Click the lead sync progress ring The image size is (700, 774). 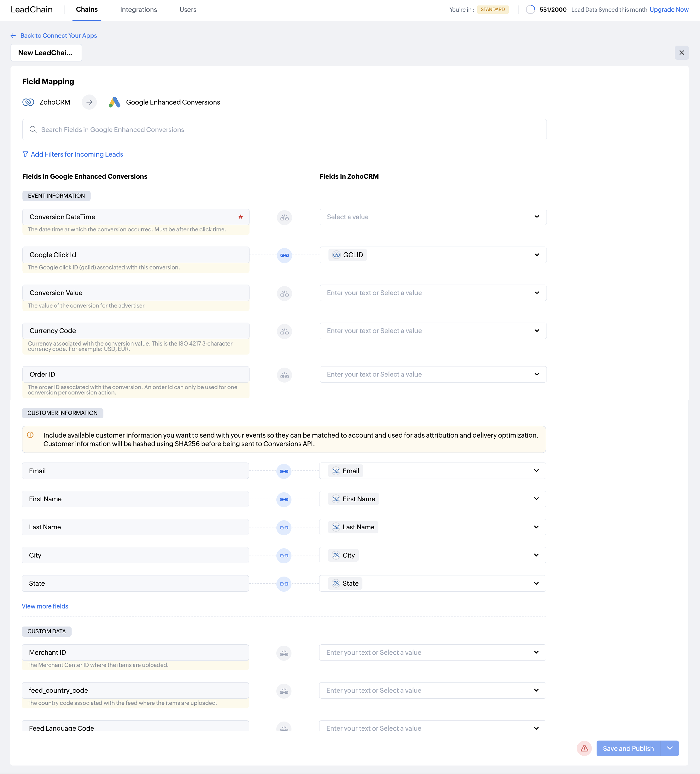pos(530,10)
